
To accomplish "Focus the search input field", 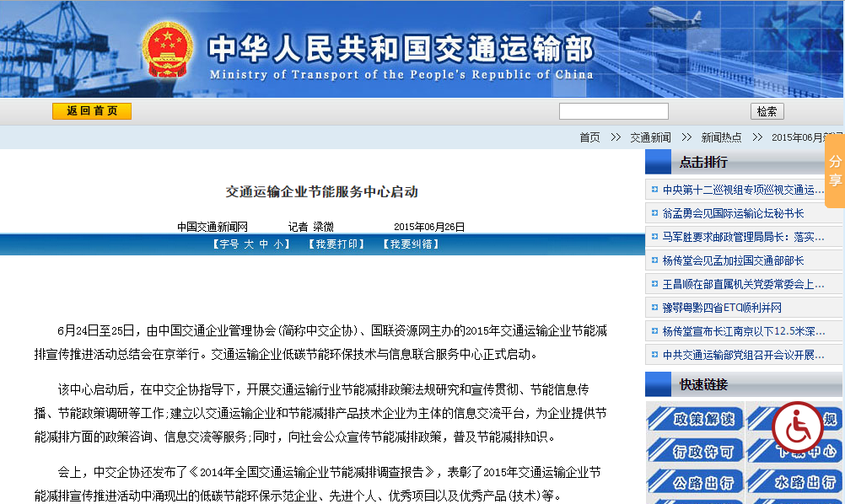I will 614,111.
